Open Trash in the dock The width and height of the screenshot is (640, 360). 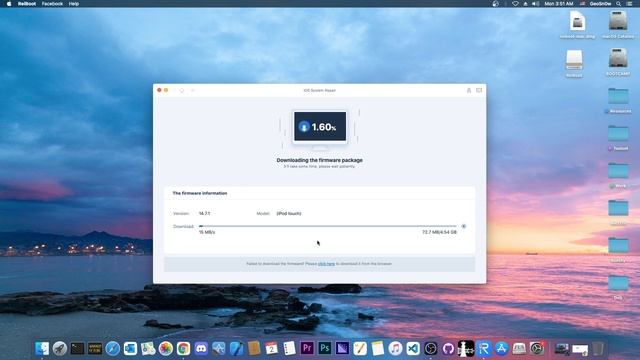click(598, 348)
